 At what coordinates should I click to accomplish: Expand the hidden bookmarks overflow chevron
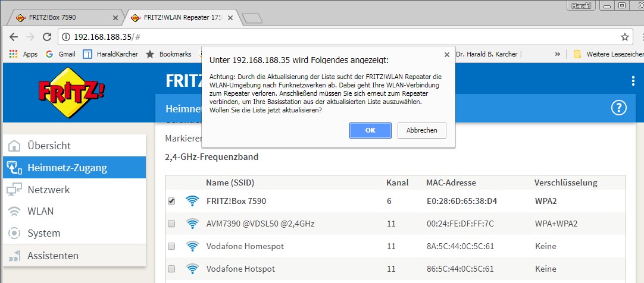coord(558,54)
